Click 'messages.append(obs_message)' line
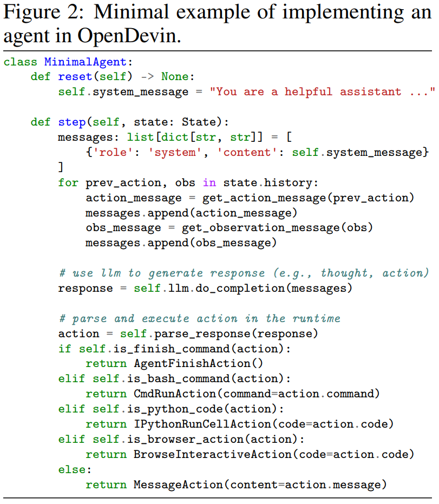 point(181,243)
